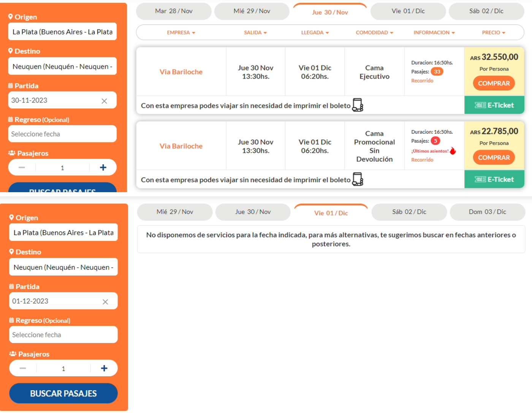The width and height of the screenshot is (532, 413).
Task: Buy the ARS 22.785,00 promotional ticket
Action: 494,157
